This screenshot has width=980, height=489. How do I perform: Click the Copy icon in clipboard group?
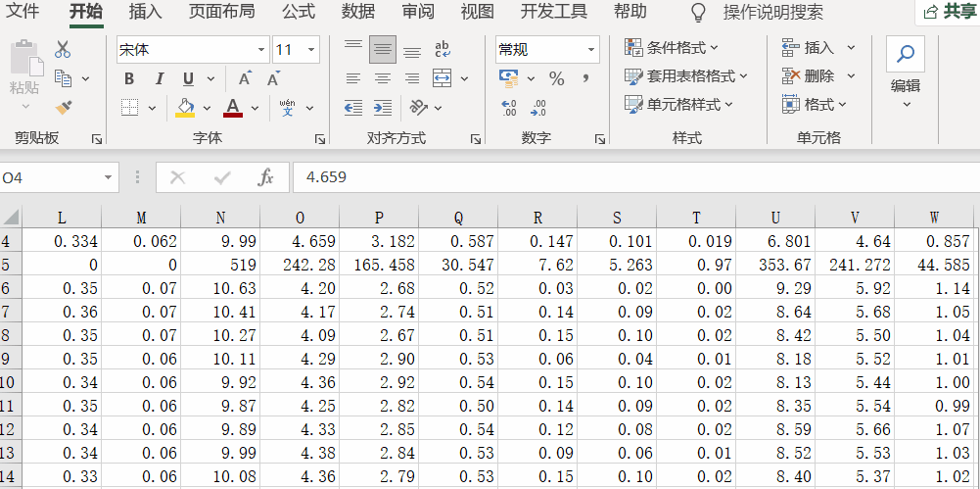click(x=63, y=78)
